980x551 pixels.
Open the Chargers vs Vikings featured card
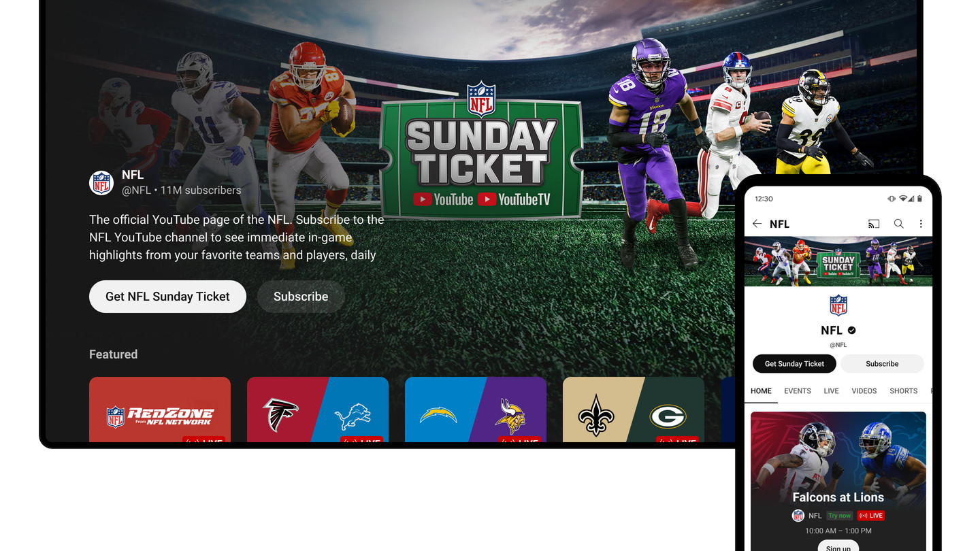pyautogui.click(x=476, y=410)
